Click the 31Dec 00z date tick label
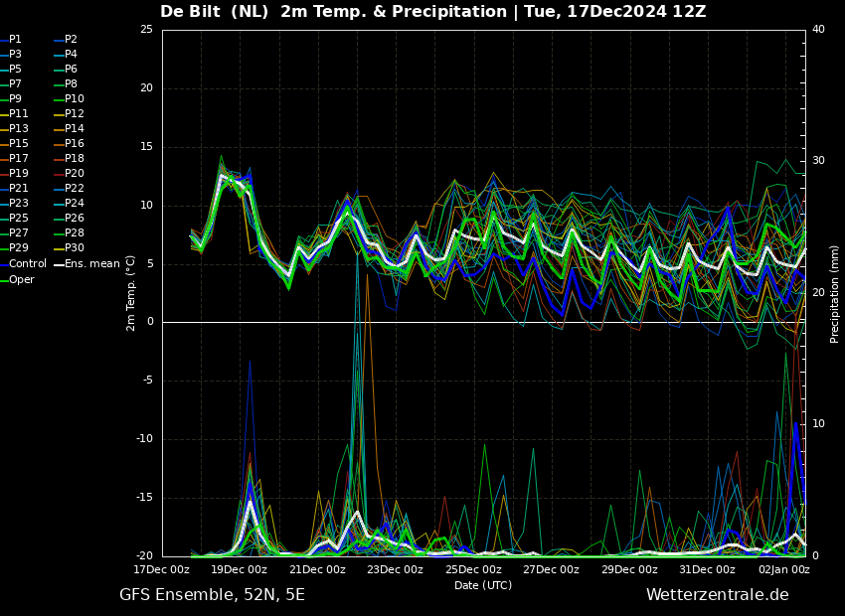Image resolution: width=845 pixels, height=616 pixels. point(707,569)
